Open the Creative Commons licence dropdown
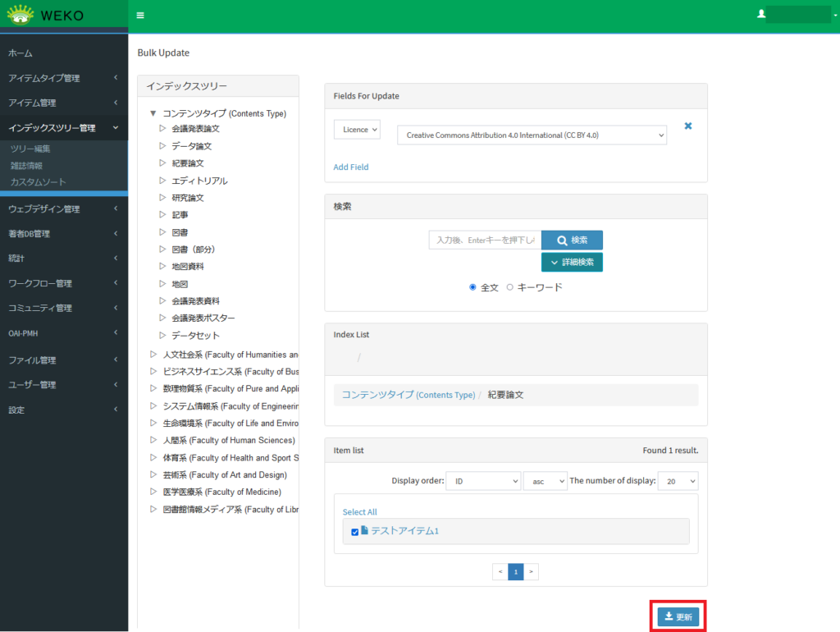This screenshot has height=632, width=840. point(532,135)
